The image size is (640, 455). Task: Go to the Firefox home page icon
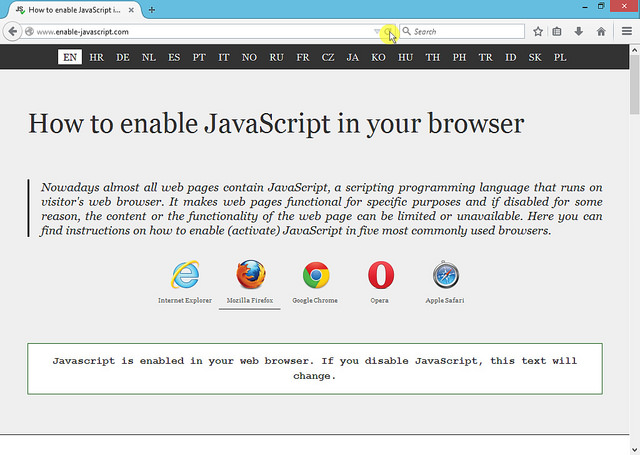pos(600,32)
